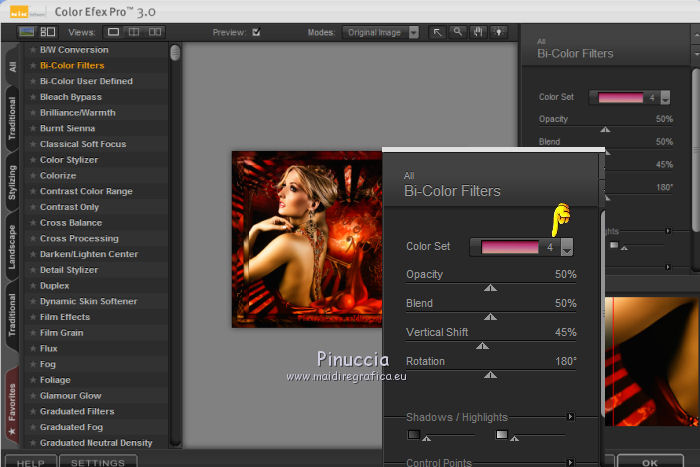Open the Landscape category tab
This screenshot has width=700, height=467.
click(12, 247)
